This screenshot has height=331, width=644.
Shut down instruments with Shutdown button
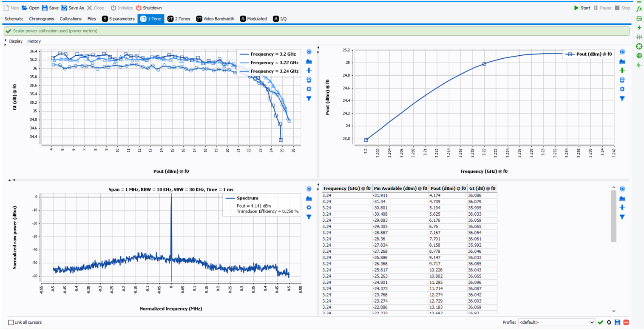pyautogui.click(x=149, y=8)
